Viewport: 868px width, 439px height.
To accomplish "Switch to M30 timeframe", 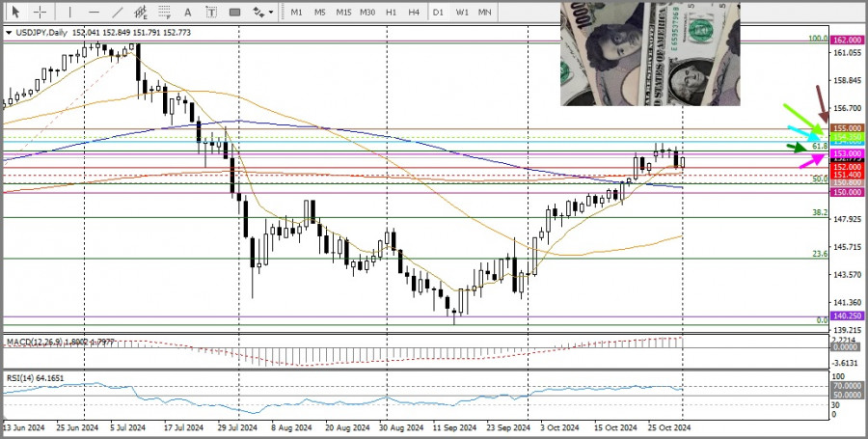I will [x=367, y=12].
